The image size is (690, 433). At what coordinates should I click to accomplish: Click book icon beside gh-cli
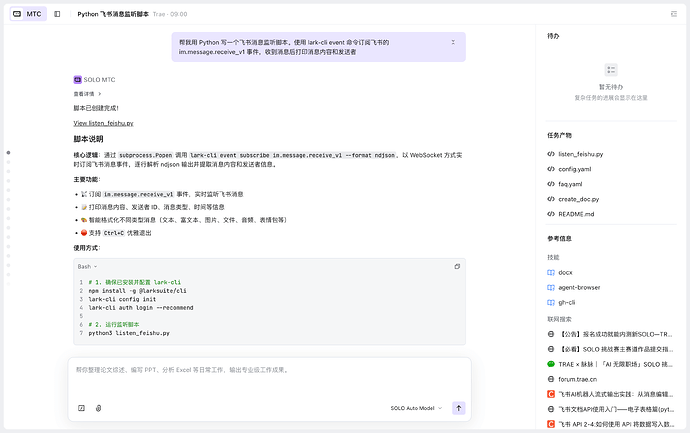[551, 302]
